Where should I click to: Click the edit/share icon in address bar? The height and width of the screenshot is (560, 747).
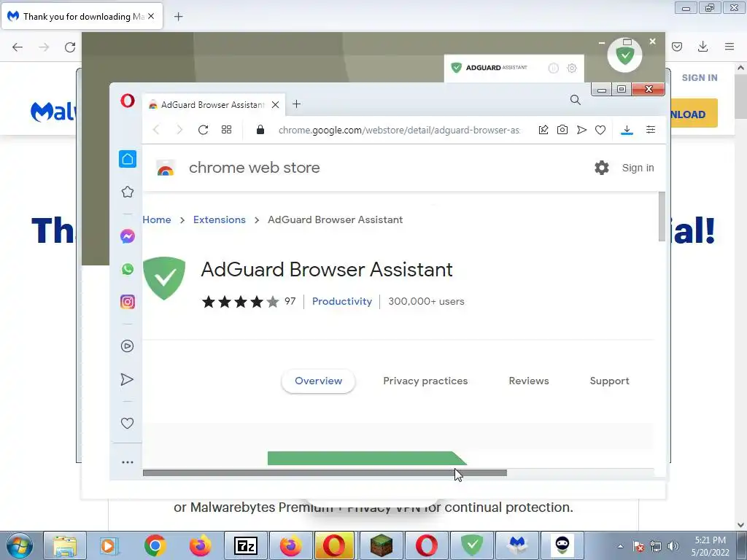[x=543, y=130]
